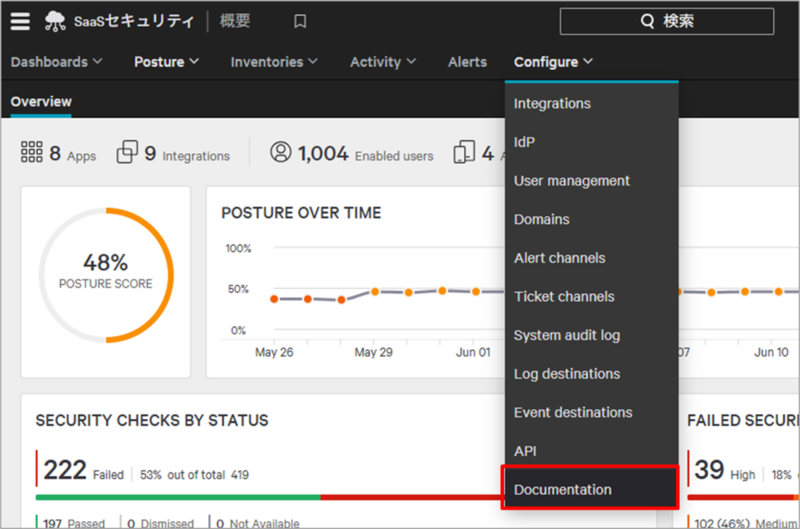Open the Activity dropdown menu
This screenshot has height=529, width=800.
(383, 62)
